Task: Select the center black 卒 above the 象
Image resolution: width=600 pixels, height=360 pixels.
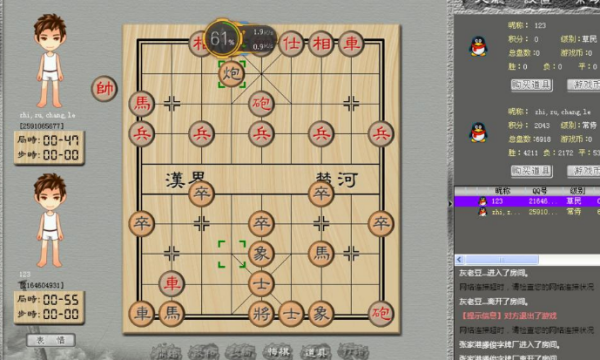Action: 261,223
